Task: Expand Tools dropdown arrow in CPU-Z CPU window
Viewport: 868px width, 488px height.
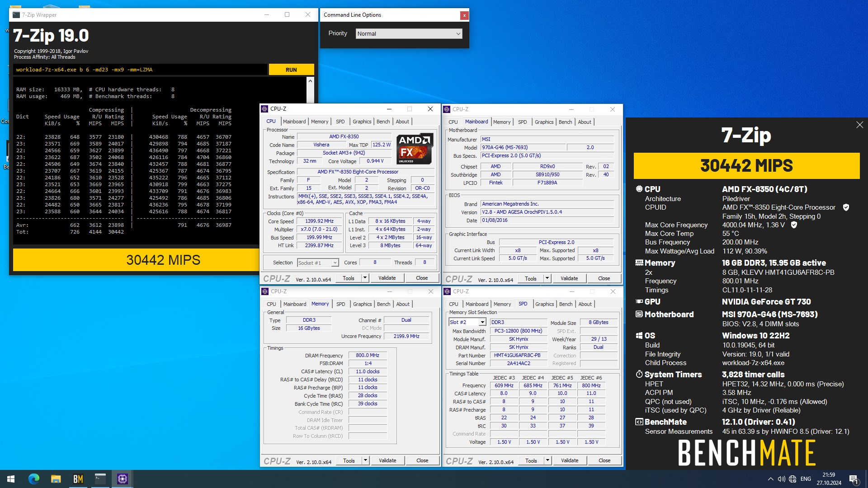Action: [x=365, y=278]
